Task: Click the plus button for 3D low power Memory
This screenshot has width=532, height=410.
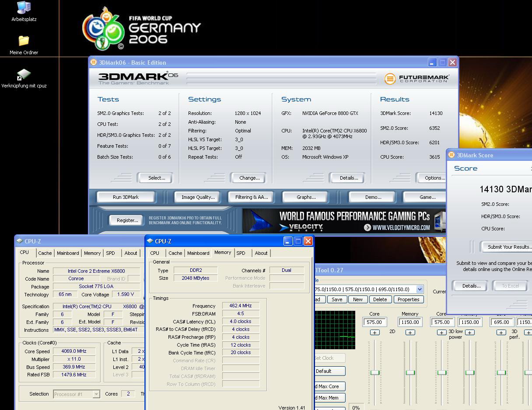Action: (470, 333)
